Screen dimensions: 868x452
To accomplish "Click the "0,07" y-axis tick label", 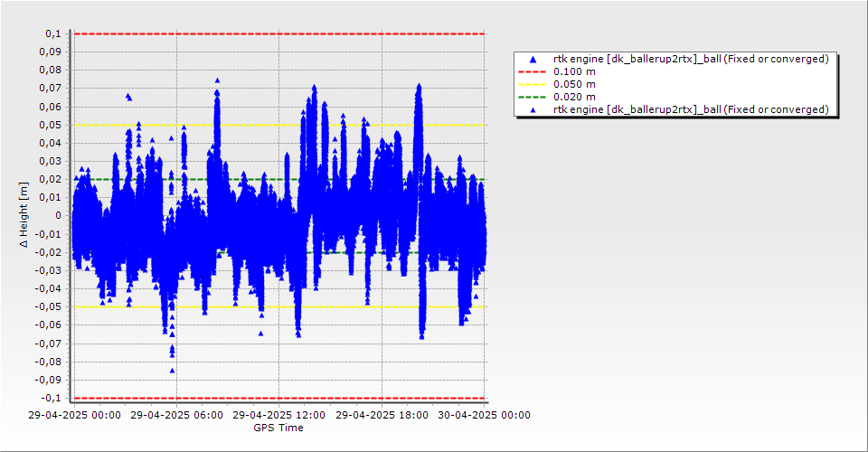I will coord(51,89).
